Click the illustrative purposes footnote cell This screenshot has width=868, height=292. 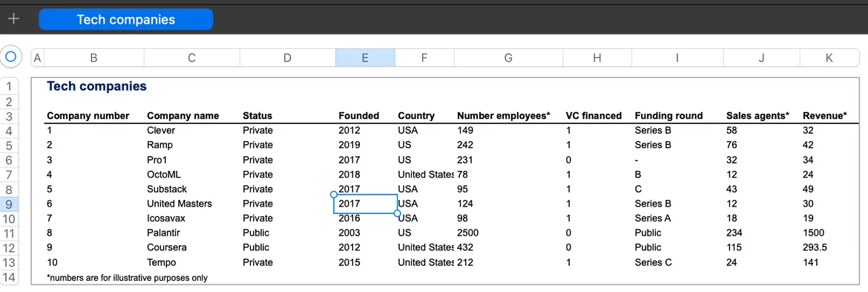point(128,278)
